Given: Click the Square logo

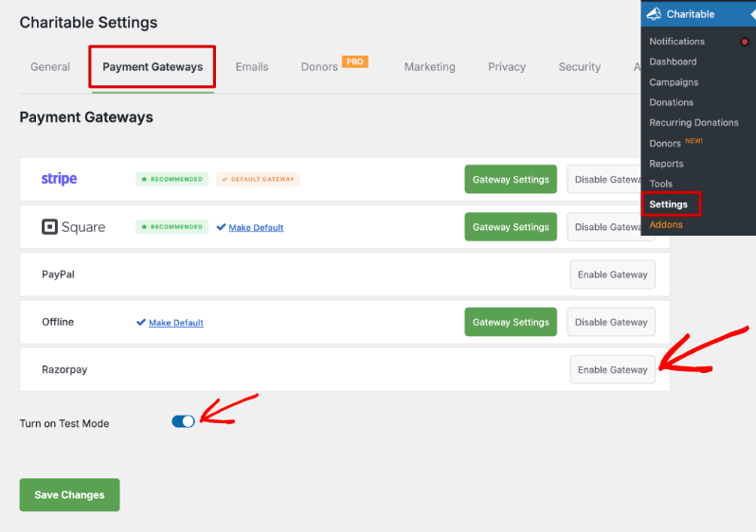Looking at the screenshot, I should tap(73, 226).
